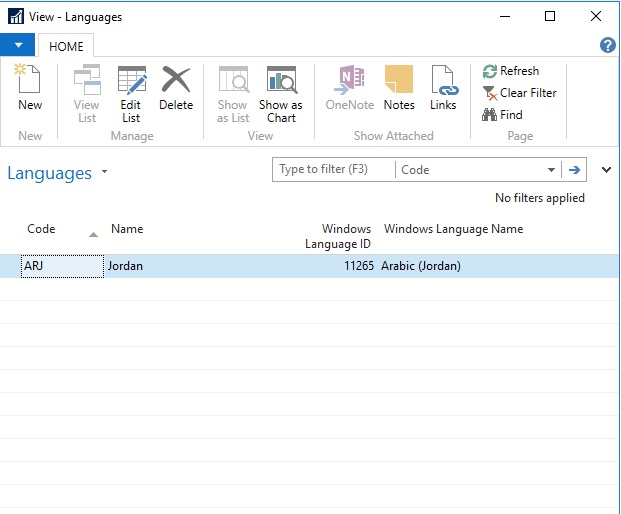Click the filter go arrow button
Screen dimensions: 621x514
coord(575,170)
